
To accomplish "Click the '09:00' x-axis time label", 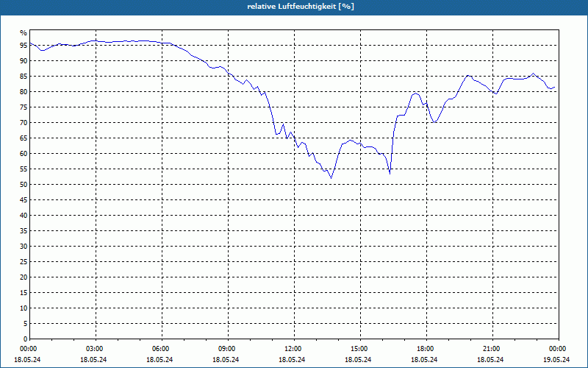I will pos(228,349).
